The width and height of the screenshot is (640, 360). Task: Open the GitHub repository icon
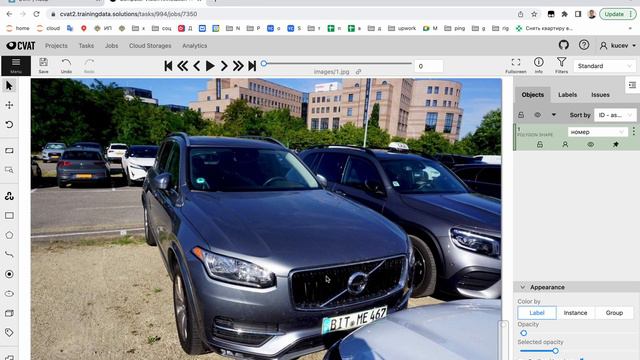click(564, 45)
